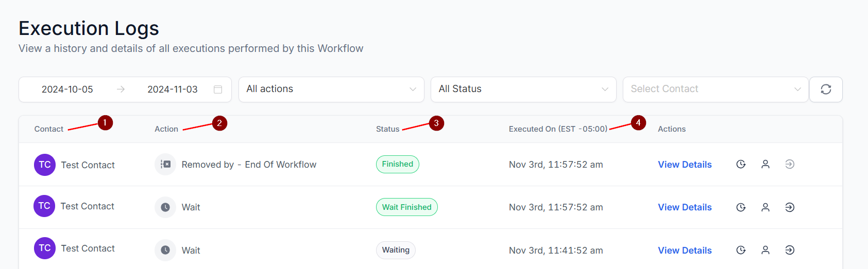Image resolution: width=868 pixels, height=269 pixels.
Task: View Details of the Wait Finished execution
Action: (x=685, y=207)
